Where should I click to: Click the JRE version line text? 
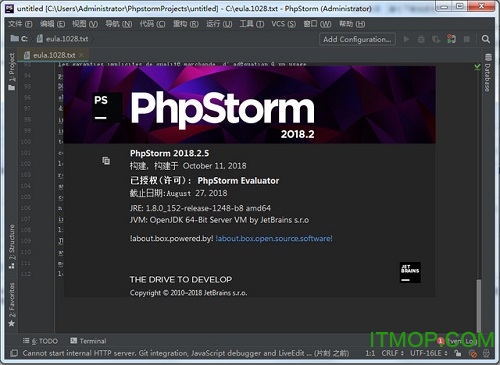point(200,208)
